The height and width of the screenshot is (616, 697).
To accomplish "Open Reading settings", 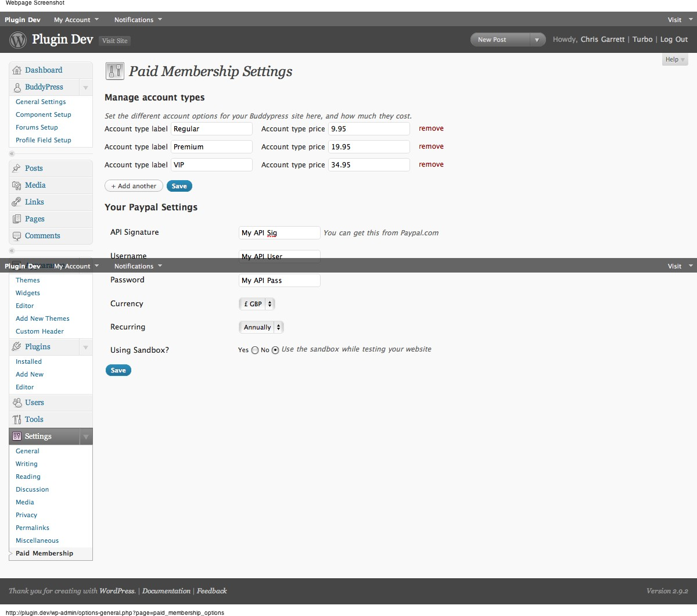I will pos(28,477).
